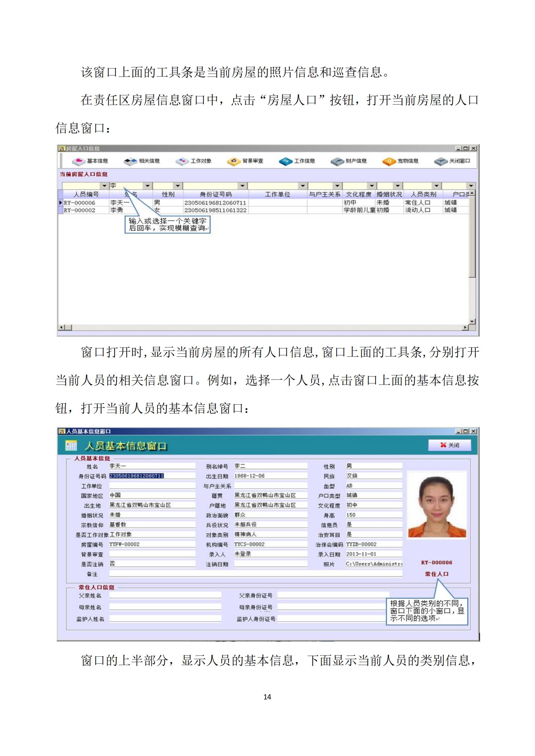
Task: Click 录入日期 field 2013-11-01
Action: point(374,554)
